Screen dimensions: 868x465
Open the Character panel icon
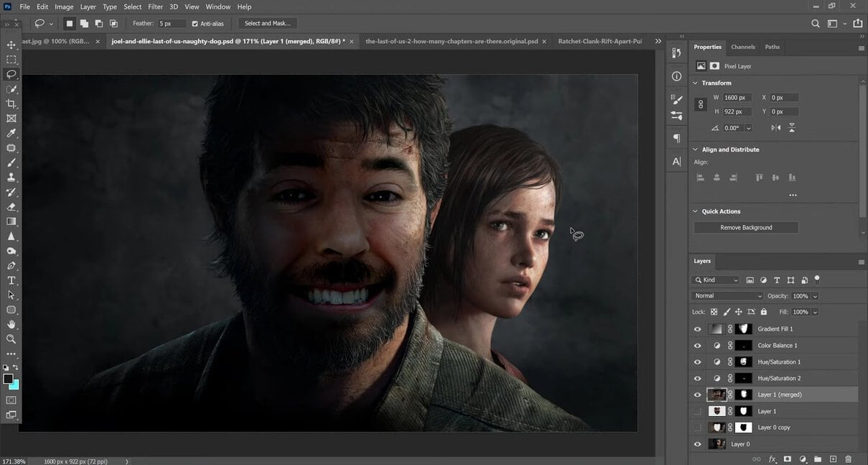(x=676, y=162)
